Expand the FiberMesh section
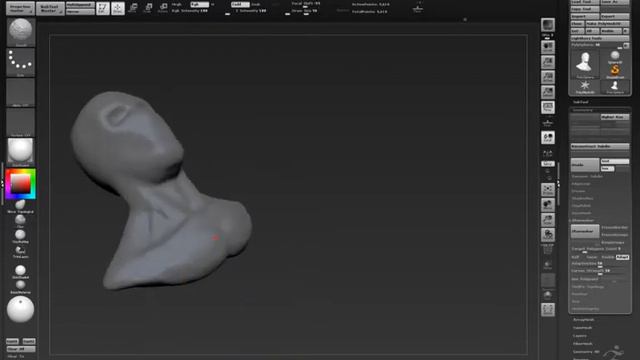The height and width of the screenshot is (360, 640). [x=583, y=344]
